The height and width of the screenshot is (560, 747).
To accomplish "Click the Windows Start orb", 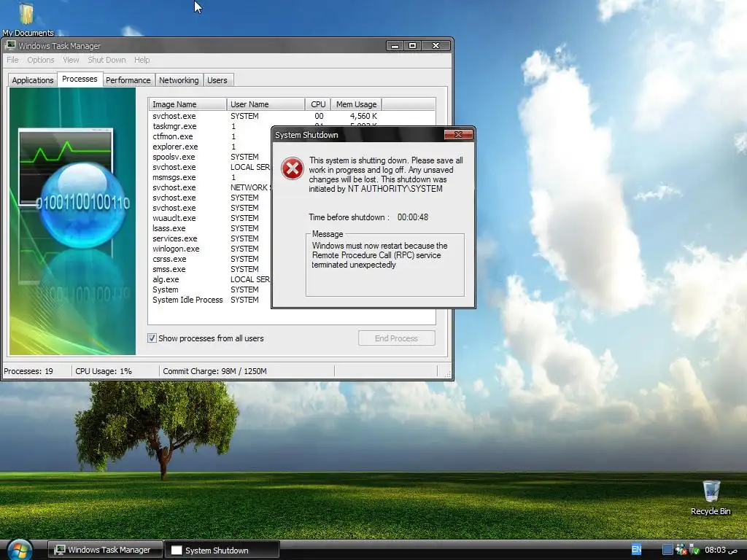I will (20, 550).
